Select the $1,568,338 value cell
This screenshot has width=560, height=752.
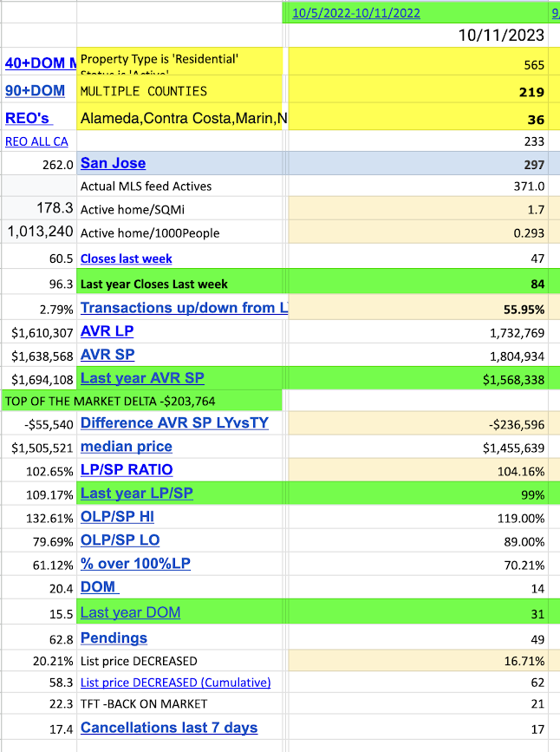click(418, 378)
